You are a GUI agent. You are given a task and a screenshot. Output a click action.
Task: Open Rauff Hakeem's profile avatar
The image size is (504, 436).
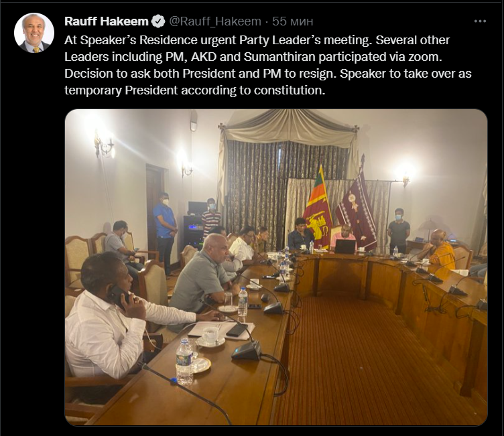tap(34, 33)
